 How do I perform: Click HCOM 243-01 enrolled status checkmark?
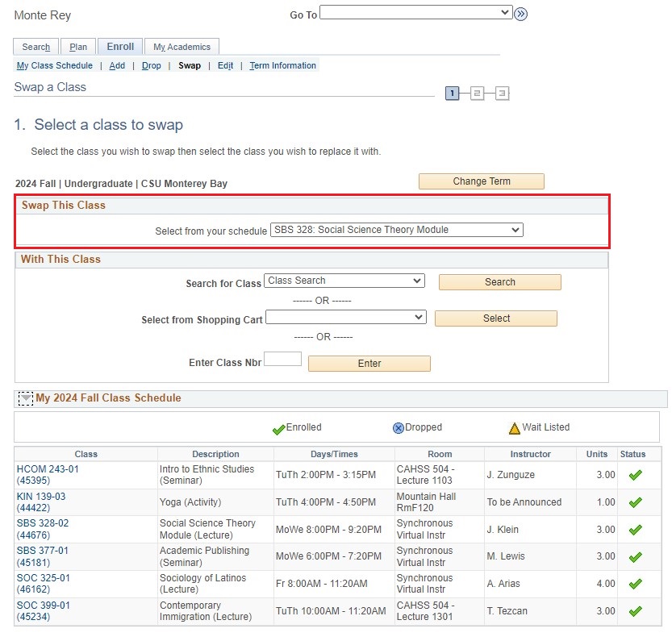point(635,476)
